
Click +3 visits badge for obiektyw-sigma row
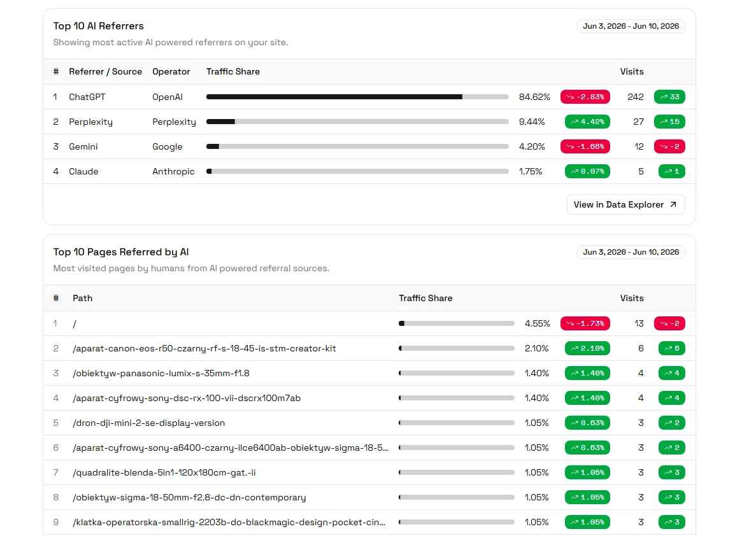pyautogui.click(x=672, y=497)
